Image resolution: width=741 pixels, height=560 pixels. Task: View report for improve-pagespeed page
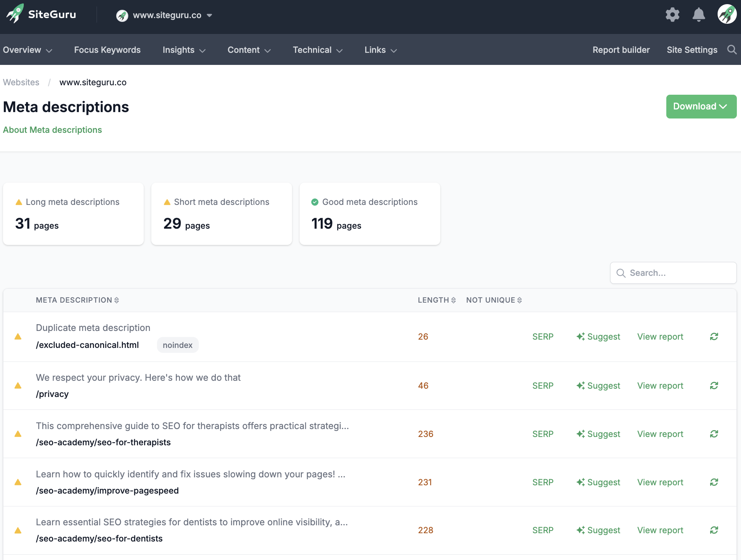pos(660,482)
